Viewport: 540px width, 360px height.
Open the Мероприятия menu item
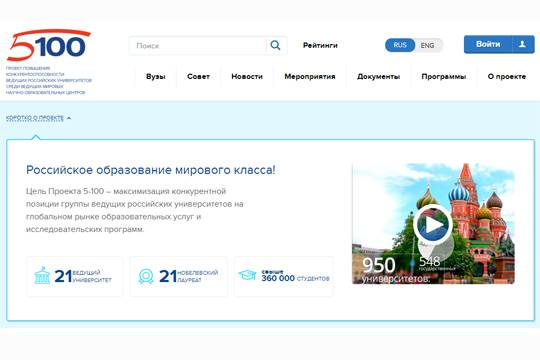pos(310,76)
